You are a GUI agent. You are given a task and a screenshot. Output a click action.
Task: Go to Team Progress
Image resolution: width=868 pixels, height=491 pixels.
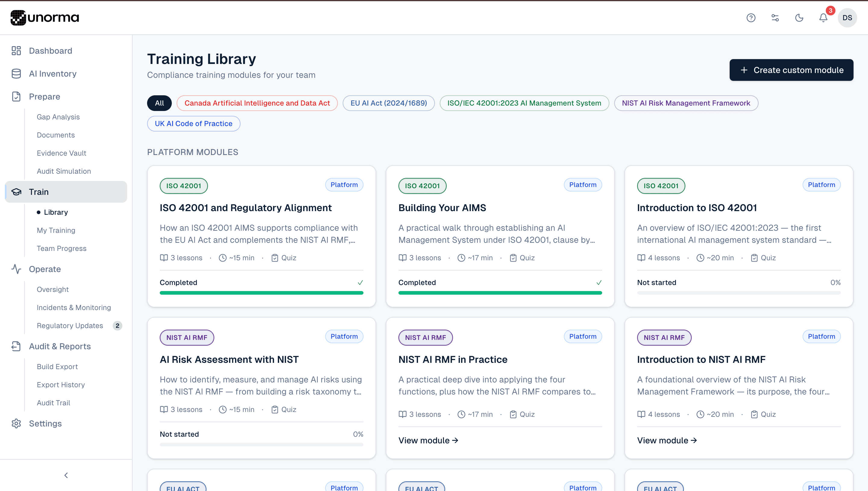[x=61, y=249]
